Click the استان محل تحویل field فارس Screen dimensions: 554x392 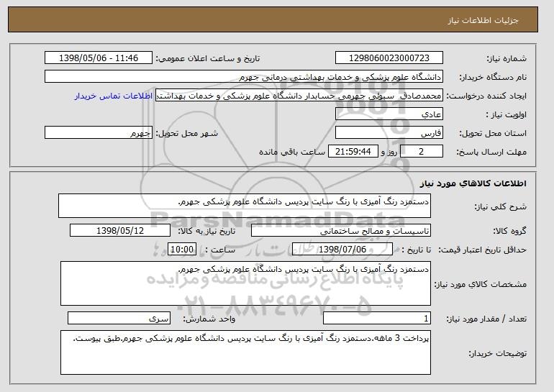(389, 133)
